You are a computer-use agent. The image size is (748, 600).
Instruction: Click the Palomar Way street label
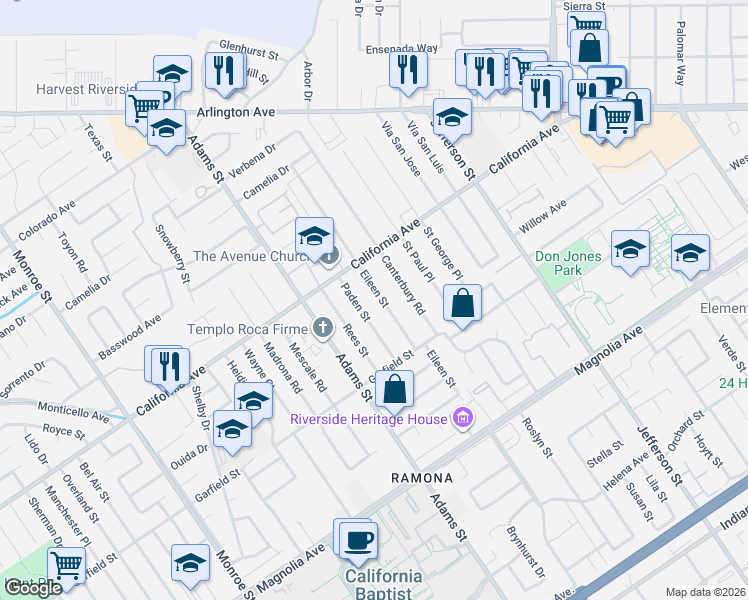tap(681, 53)
